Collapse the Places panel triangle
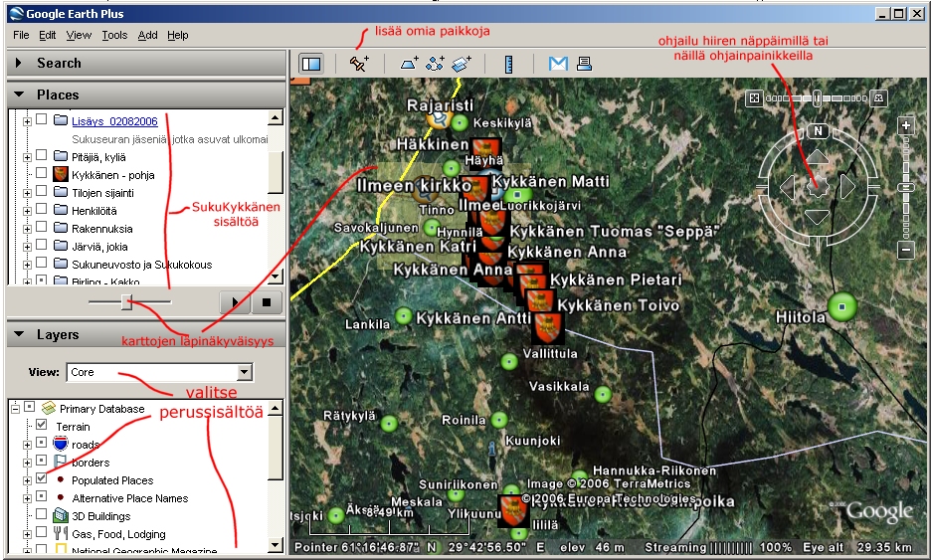Screen dimensions: 931x560 (x=19, y=93)
